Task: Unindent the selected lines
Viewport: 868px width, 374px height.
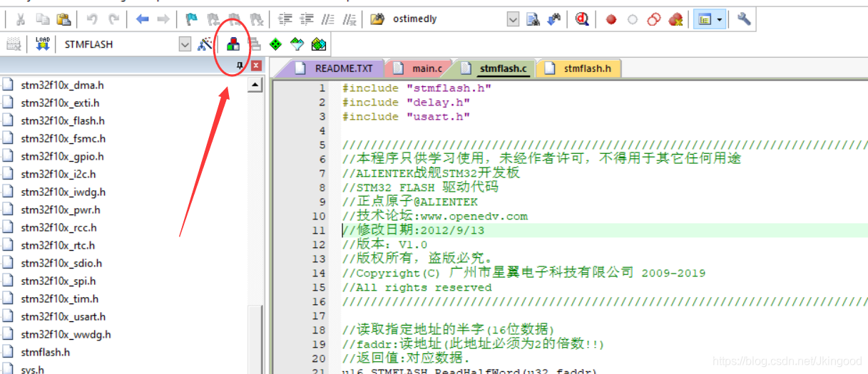Action: (x=307, y=19)
